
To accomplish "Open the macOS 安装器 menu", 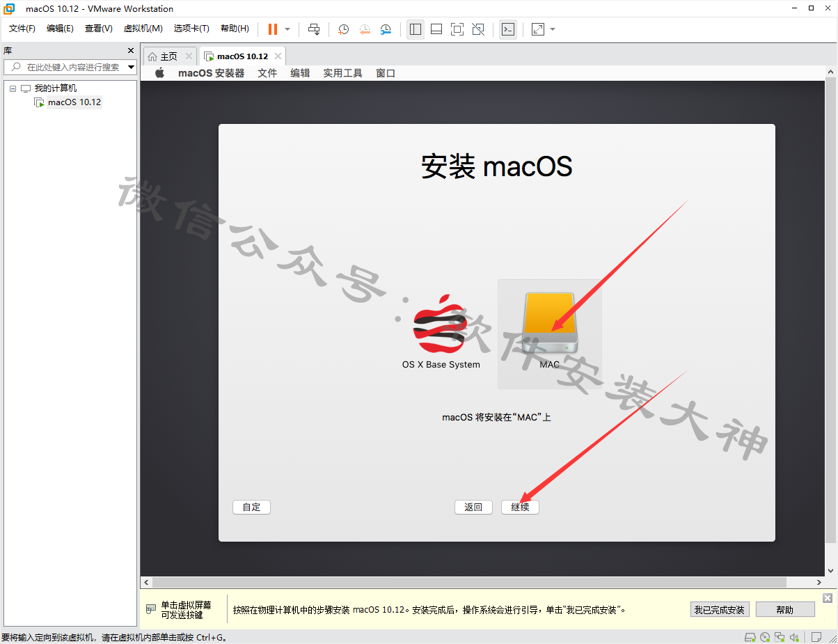I will [212, 73].
